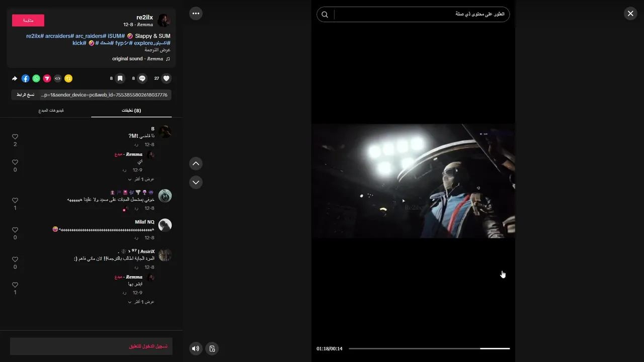Click the #iSUM hashtag
The image size is (644, 362).
point(116,36)
